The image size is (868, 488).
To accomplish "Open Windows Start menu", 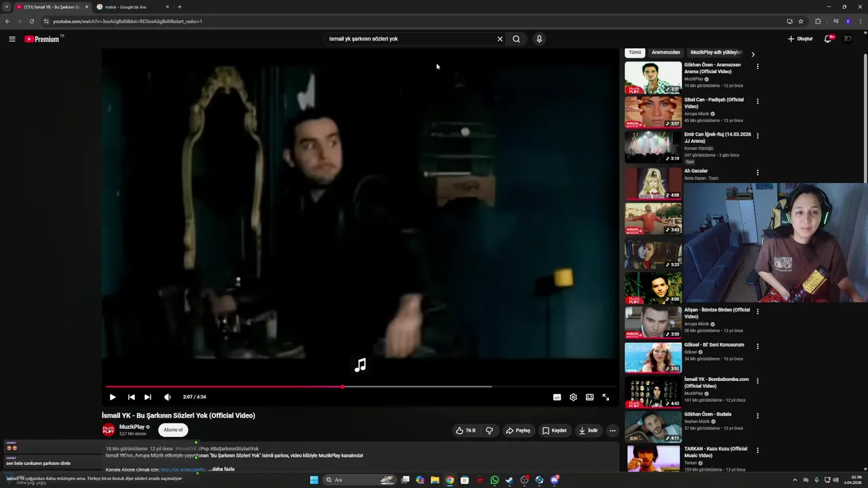I will pyautogui.click(x=314, y=480).
